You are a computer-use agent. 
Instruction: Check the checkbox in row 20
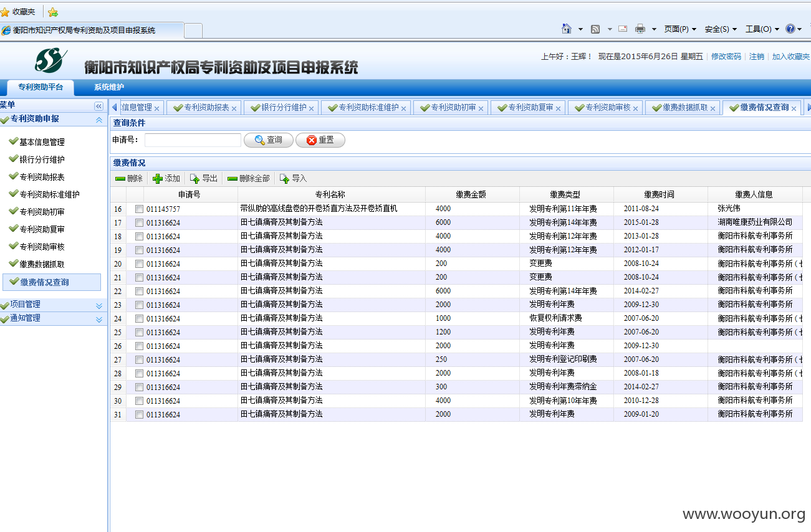click(139, 264)
